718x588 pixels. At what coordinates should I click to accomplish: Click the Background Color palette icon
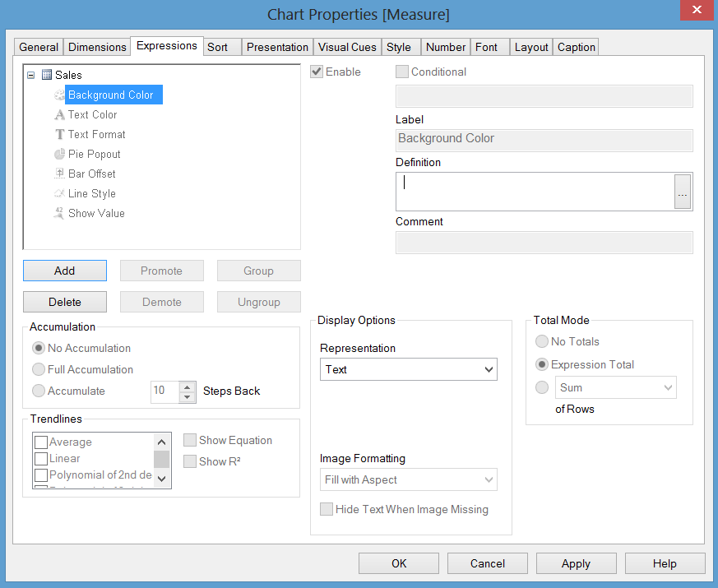[x=59, y=95]
